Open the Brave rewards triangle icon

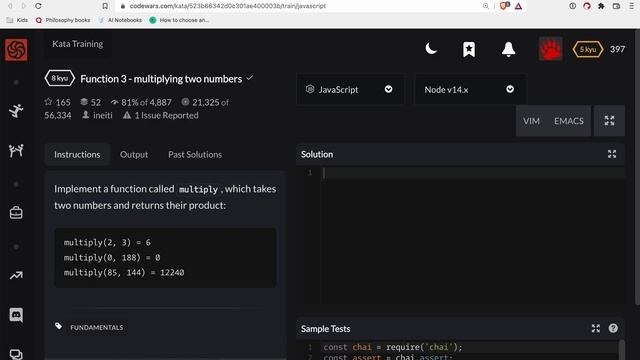[x=518, y=6]
